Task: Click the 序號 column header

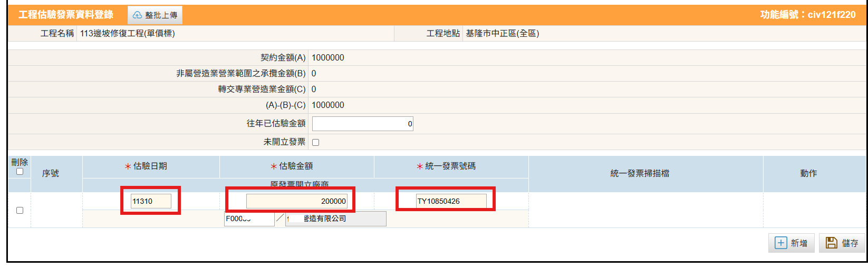Action: coord(51,173)
